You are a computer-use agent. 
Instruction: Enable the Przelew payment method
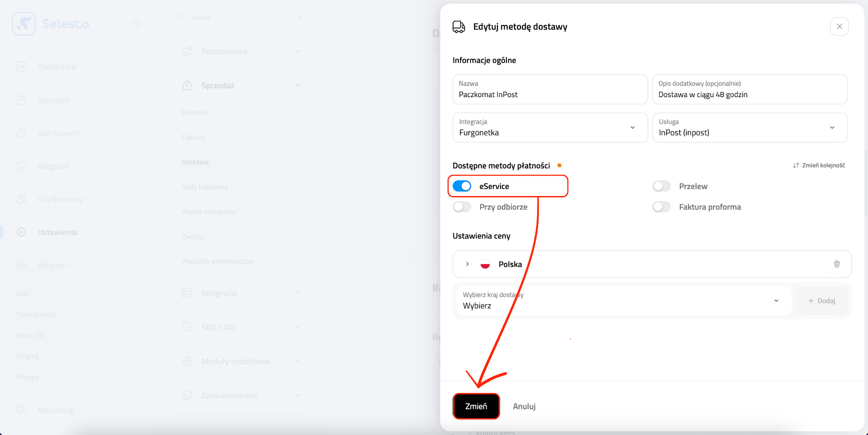click(661, 186)
